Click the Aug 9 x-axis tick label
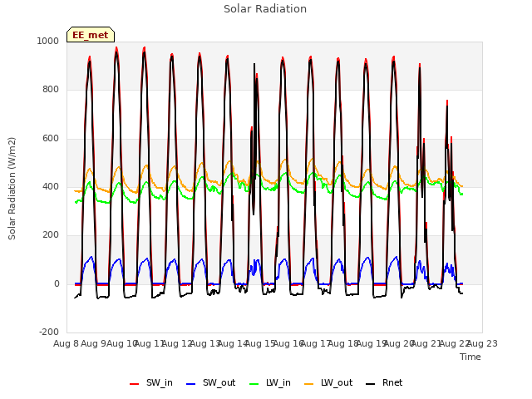 pos(94,343)
